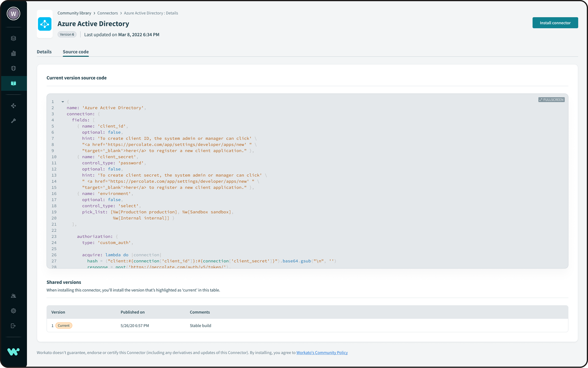
Task: Open Workato's Community Policy link
Action: point(322,352)
